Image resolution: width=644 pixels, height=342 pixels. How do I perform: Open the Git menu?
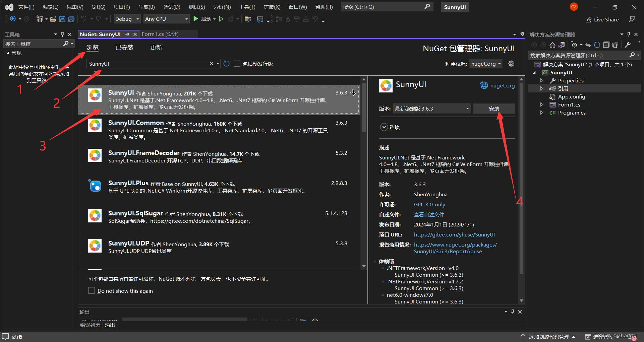[98, 7]
